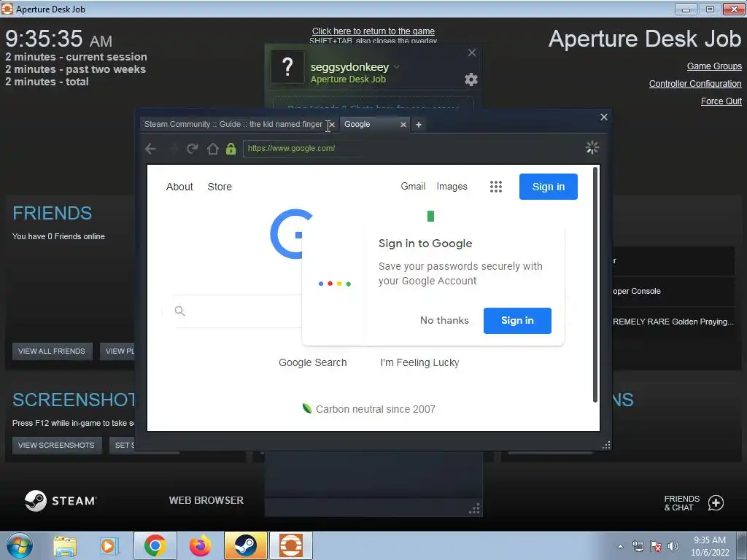Open the Gmail link
The width and height of the screenshot is (747, 560).
click(x=413, y=186)
